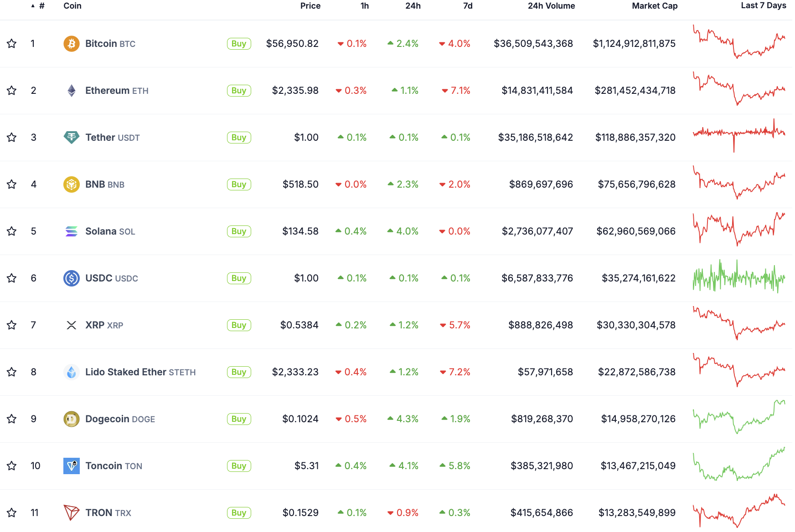795x532 pixels.
Task: Click the Ethereum diamond logo icon
Action: point(71,91)
